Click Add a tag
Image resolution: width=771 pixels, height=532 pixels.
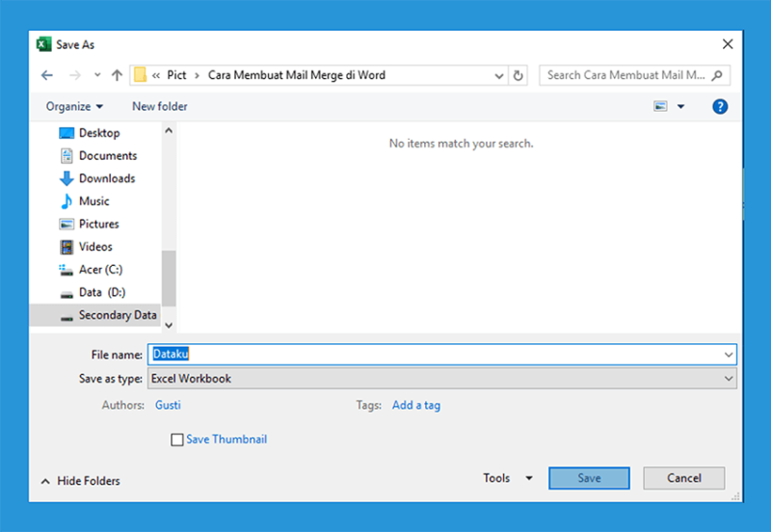[x=416, y=405]
